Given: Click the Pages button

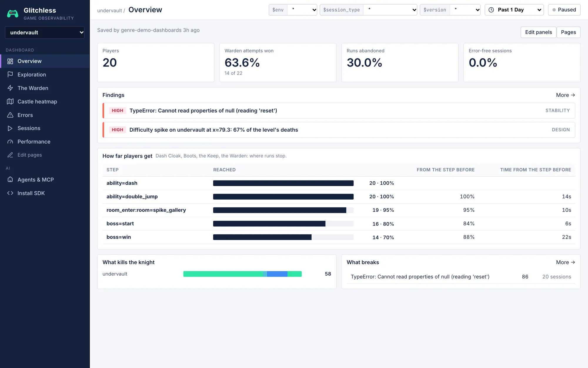Looking at the screenshot, I should tap(568, 32).
